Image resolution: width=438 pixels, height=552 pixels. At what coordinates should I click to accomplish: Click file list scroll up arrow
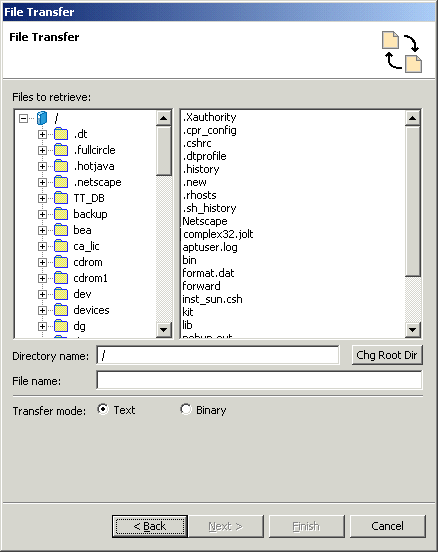click(x=413, y=118)
